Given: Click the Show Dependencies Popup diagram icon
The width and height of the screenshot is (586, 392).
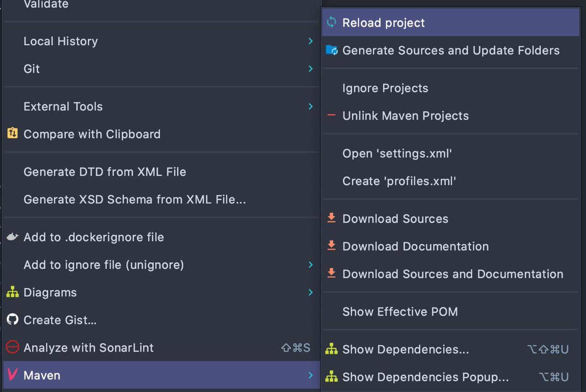Looking at the screenshot, I should click(x=331, y=377).
